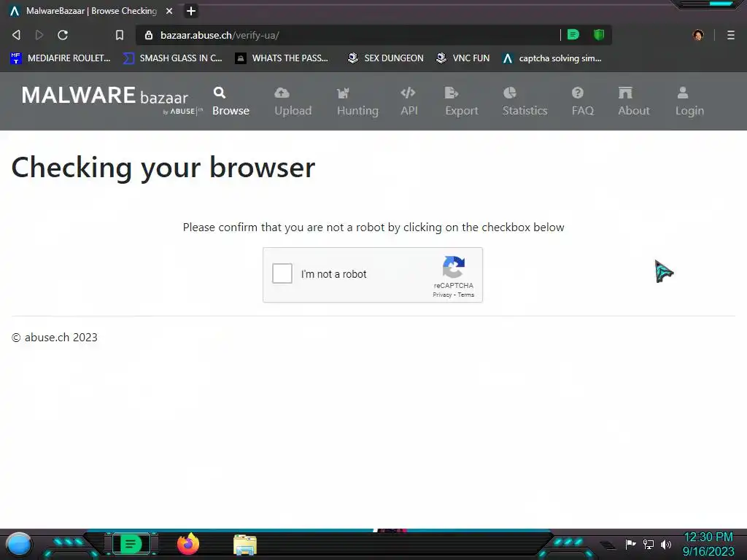Viewport: 747px width, 560px height.
Task: Open the API code icon
Action: pyautogui.click(x=409, y=93)
